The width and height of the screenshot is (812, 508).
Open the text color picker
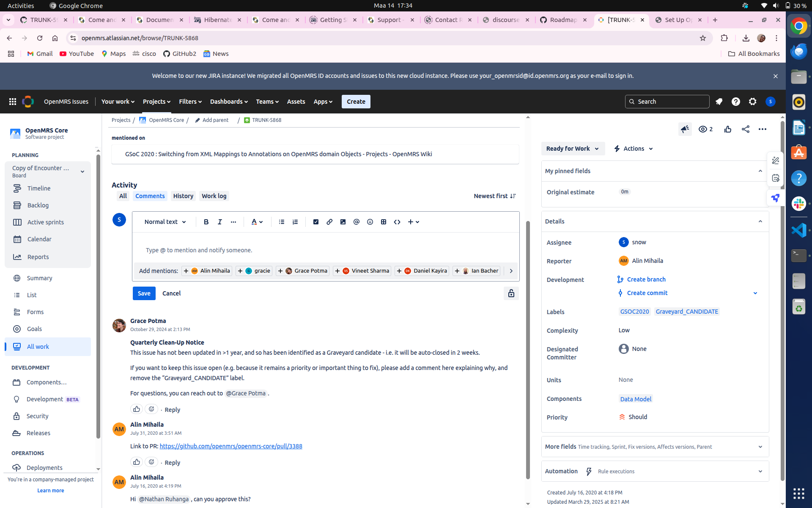click(x=257, y=222)
